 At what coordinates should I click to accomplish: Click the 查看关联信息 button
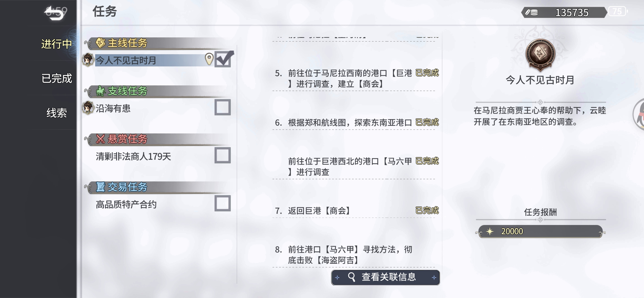[x=385, y=277]
